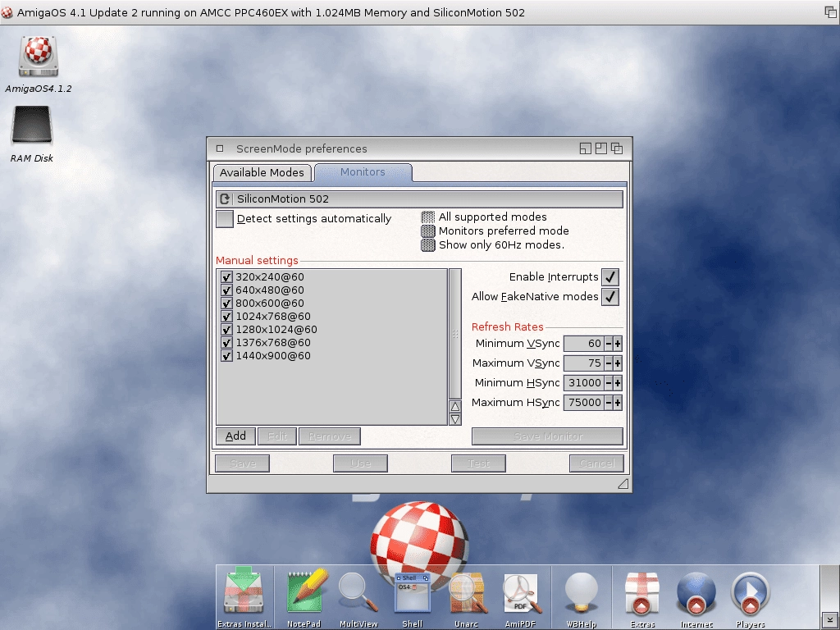
Task: Click the ScreenMode window close gadget
Action: [220, 148]
